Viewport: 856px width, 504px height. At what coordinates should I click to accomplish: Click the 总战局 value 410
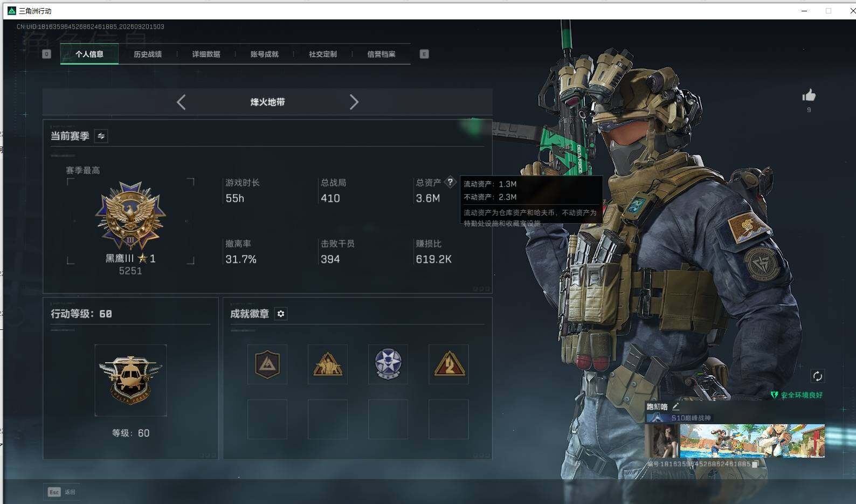pyautogui.click(x=330, y=198)
